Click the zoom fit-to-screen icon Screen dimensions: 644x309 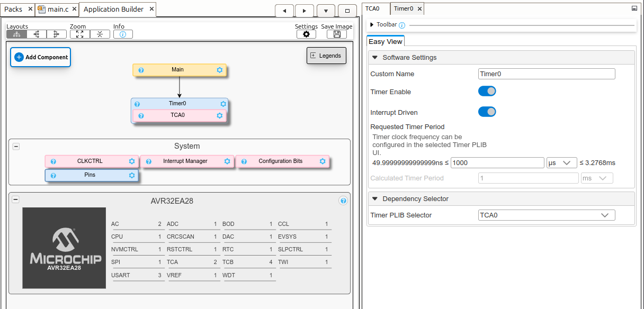79,34
